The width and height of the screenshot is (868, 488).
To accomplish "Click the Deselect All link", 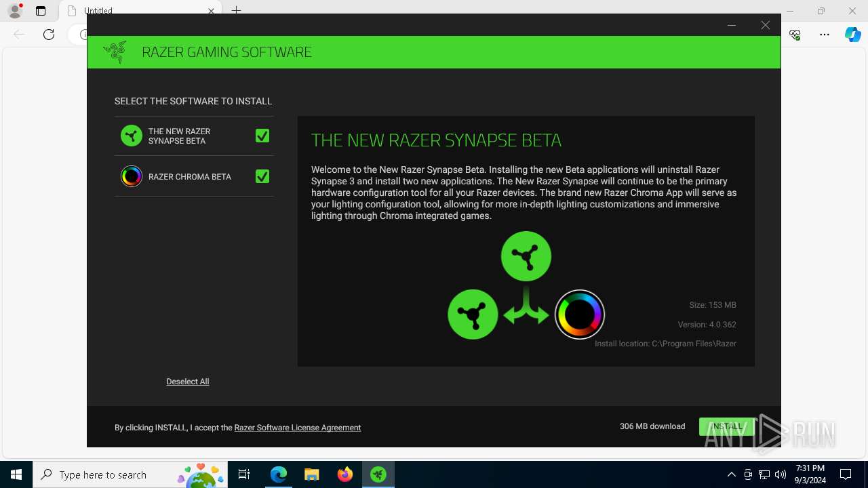I will click(188, 382).
